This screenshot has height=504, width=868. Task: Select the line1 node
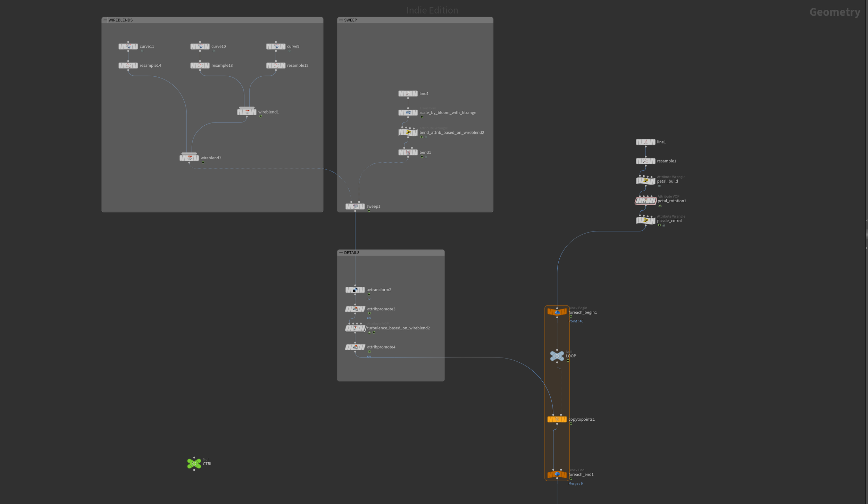click(x=646, y=142)
